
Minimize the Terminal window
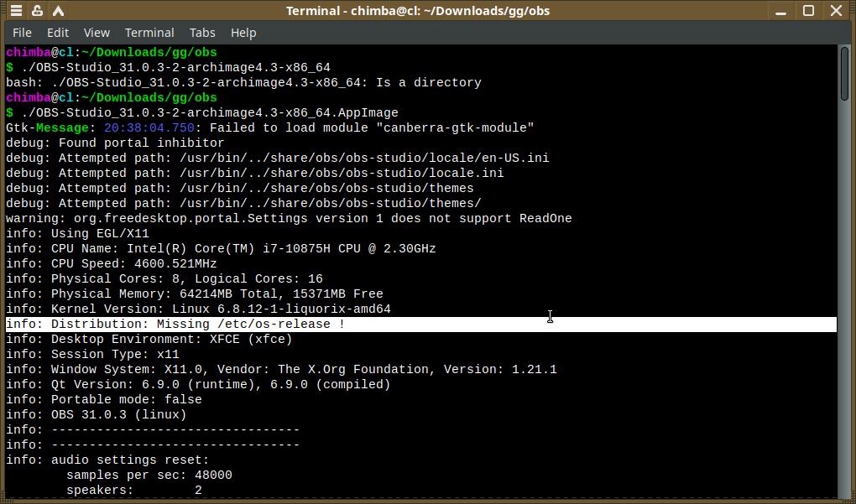point(780,11)
